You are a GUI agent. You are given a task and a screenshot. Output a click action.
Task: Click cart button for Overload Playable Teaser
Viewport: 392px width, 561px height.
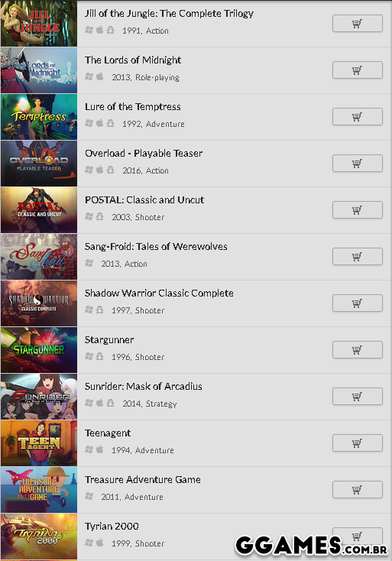358,164
